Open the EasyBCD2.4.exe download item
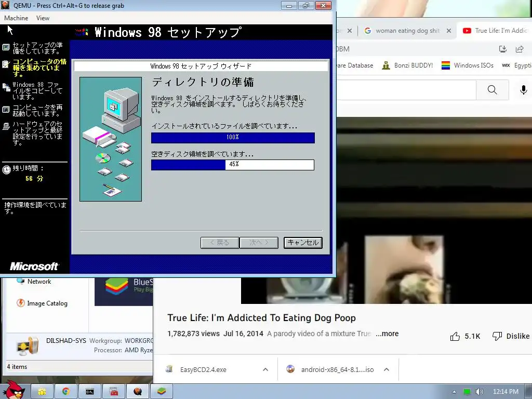The height and width of the screenshot is (399, 532). point(203,369)
